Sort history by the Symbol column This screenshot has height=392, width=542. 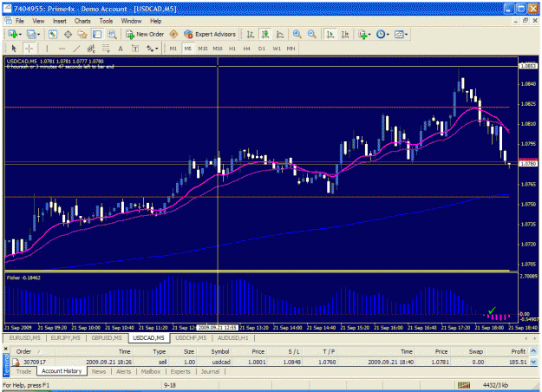(213, 351)
